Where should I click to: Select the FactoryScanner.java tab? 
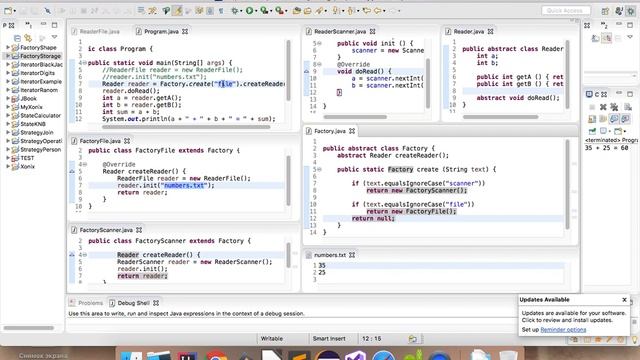point(106,230)
